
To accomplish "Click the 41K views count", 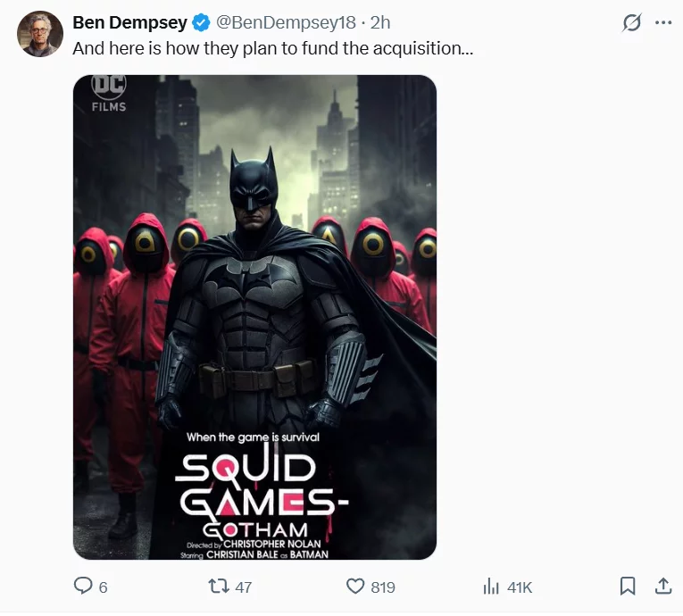I will [519, 587].
